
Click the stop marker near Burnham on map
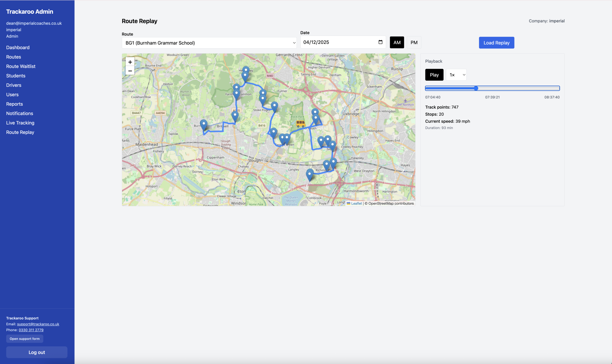tap(203, 124)
